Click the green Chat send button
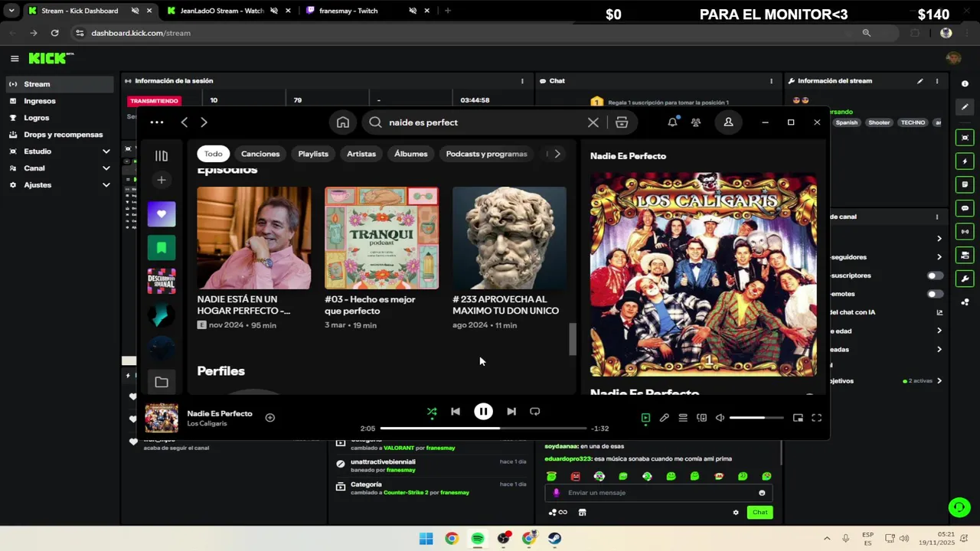This screenshot has height=551, width=980. coord(759,513)
